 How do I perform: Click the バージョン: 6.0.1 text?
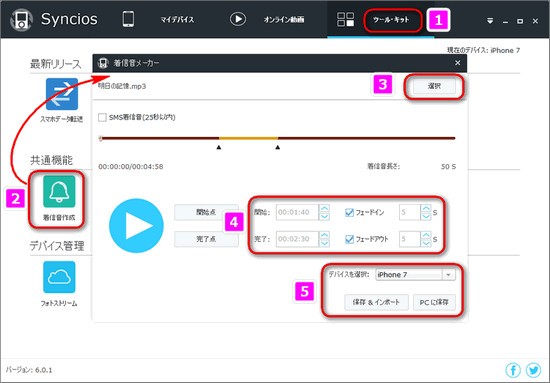point(29,370)
